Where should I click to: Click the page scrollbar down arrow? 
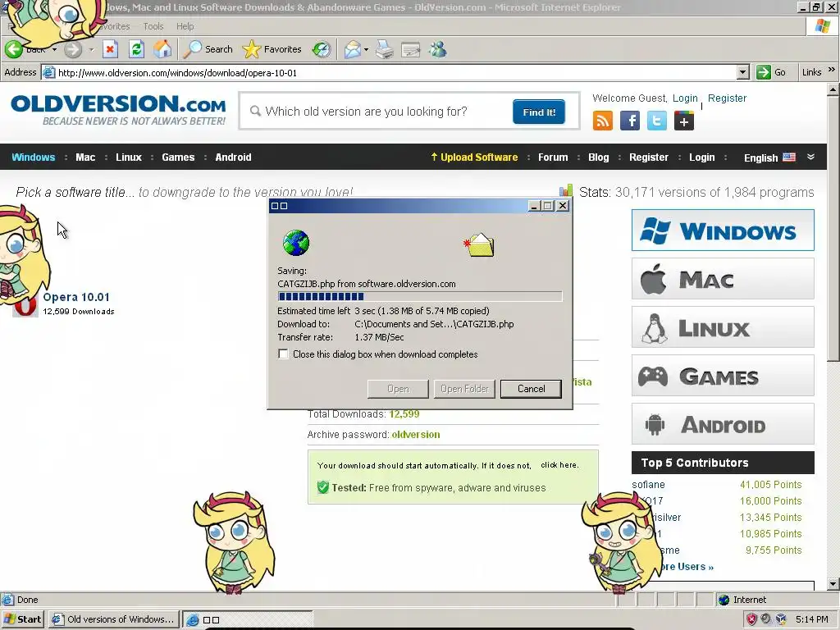tap(833, 584)
